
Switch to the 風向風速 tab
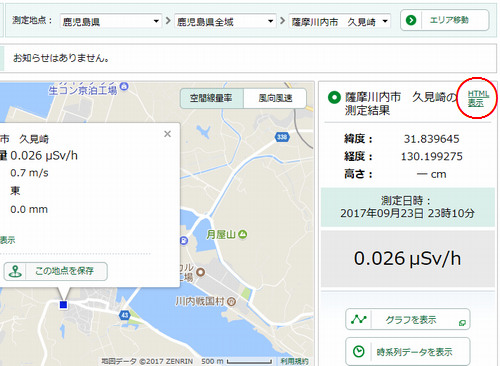pos(275,98)
